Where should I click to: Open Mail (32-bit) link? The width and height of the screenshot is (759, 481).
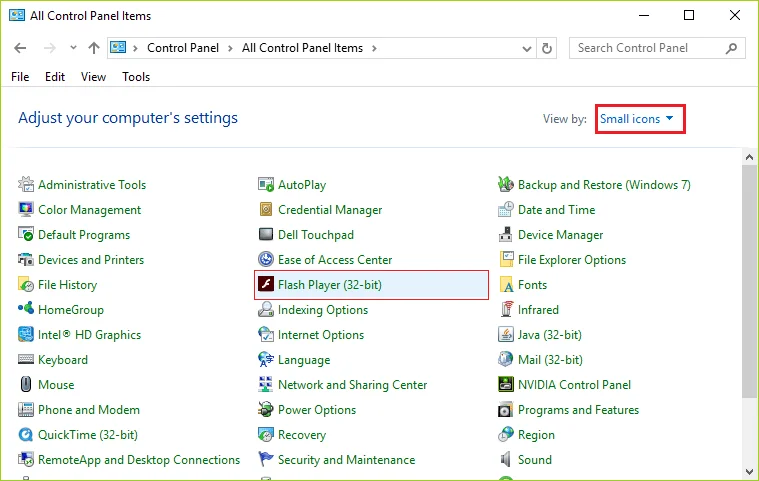[x=550, y=360]
